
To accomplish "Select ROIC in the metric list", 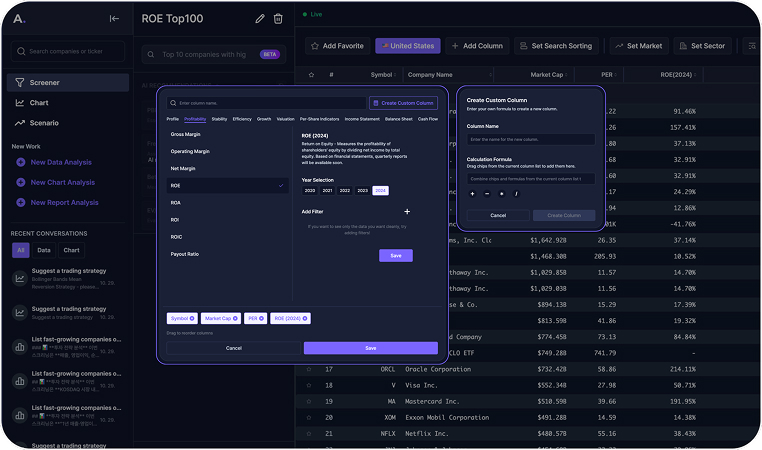I will point(227,237).
